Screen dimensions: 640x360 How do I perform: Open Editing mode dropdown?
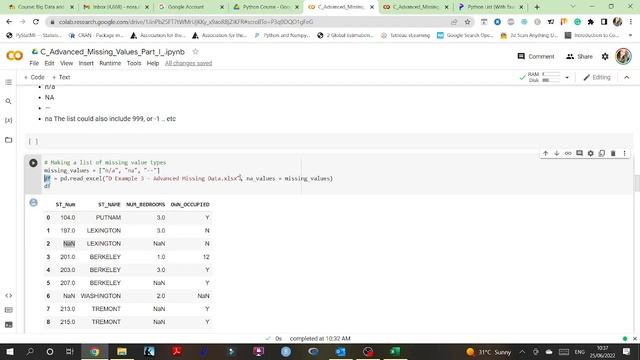click(x=597, y=77)
